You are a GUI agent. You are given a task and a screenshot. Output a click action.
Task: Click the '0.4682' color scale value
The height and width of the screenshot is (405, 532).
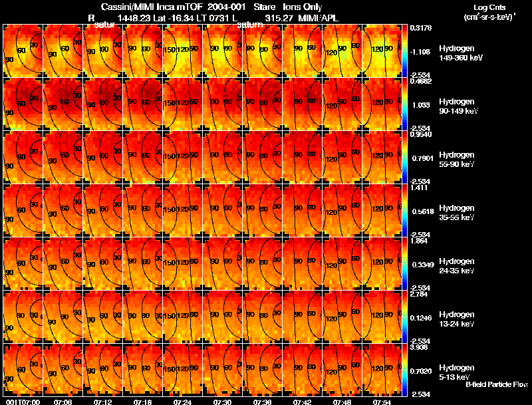point(421,81)
